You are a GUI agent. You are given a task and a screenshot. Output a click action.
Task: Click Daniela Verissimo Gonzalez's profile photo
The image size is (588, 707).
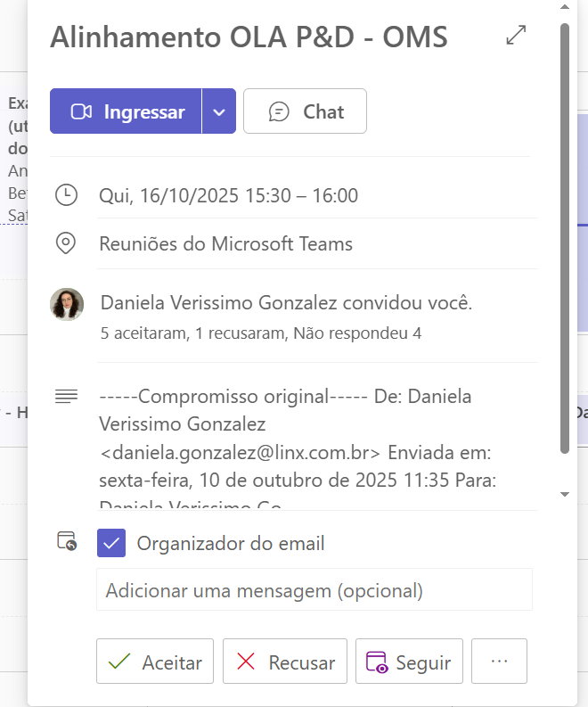[x=67, y=305]
